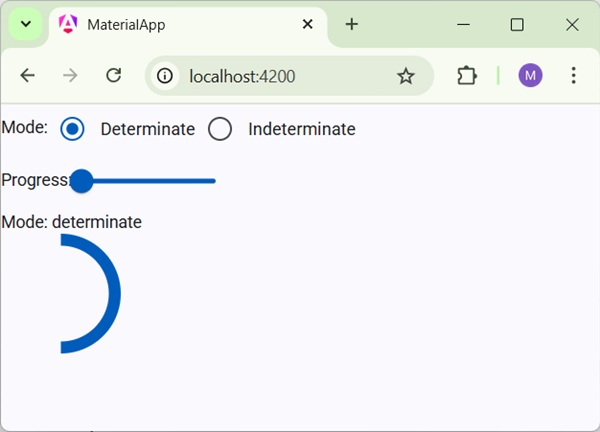The image size is (600, 432).
Task: Click the Progress slider thumb
Action: tap(81, 181)
